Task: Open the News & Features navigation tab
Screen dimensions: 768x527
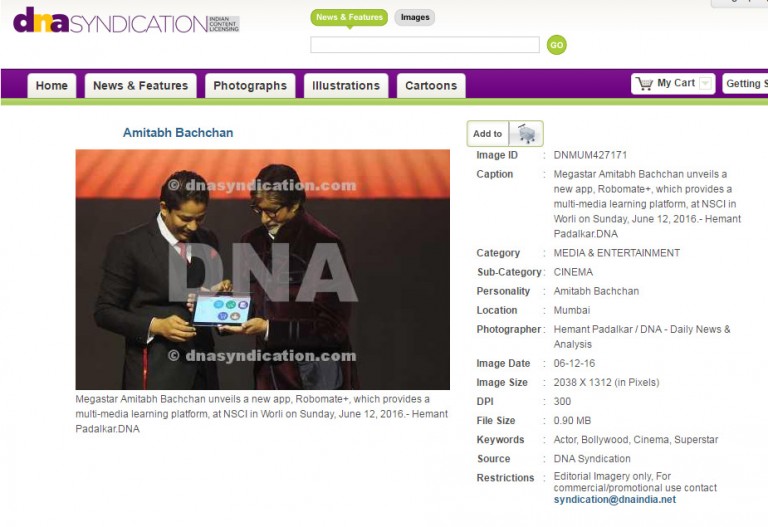Action: pyautogui.click(x=140, y=86)
